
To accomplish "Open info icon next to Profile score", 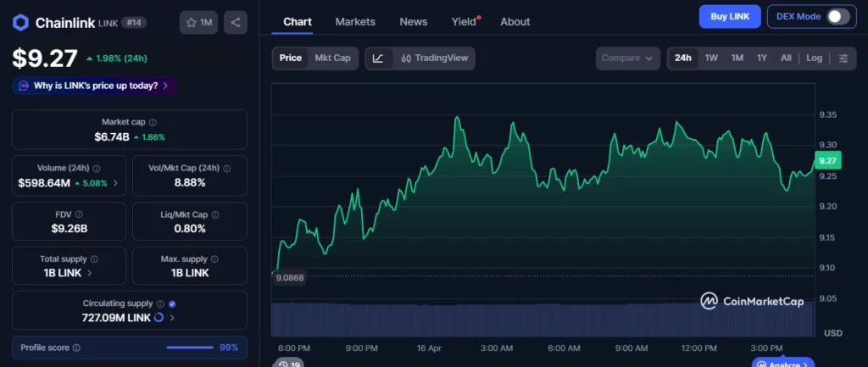I will click(76, 348).
